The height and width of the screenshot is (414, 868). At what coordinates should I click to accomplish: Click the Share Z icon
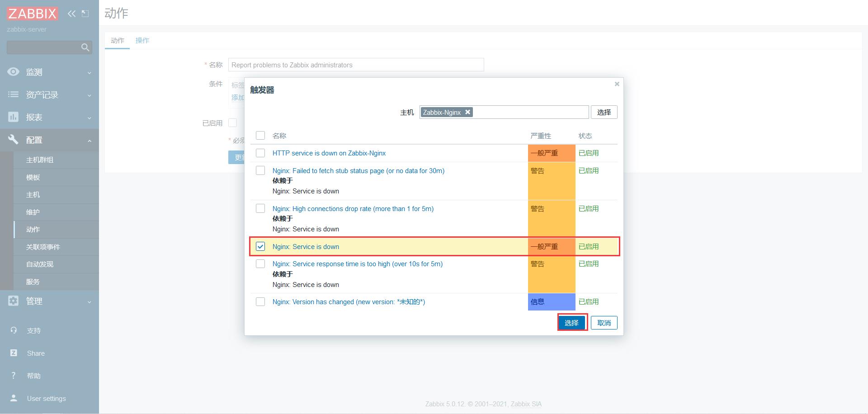click(x=14, y=353)
